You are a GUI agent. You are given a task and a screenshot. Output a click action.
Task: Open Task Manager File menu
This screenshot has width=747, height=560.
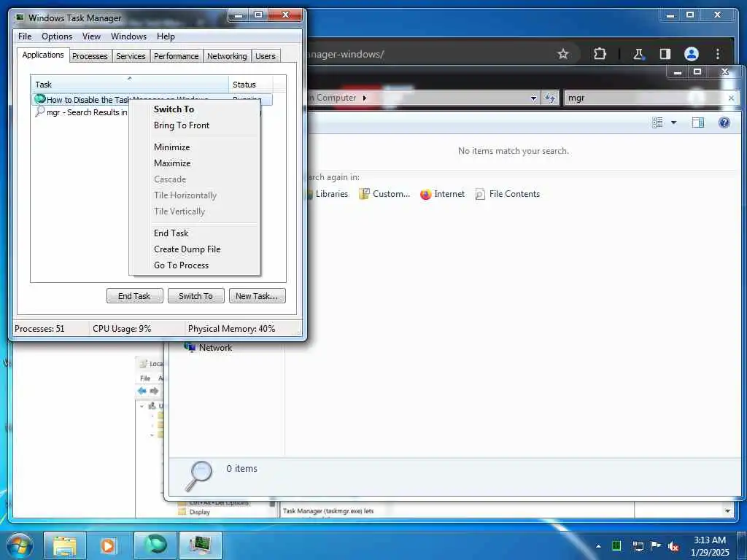pyautogui.click(x=25, y=36)
